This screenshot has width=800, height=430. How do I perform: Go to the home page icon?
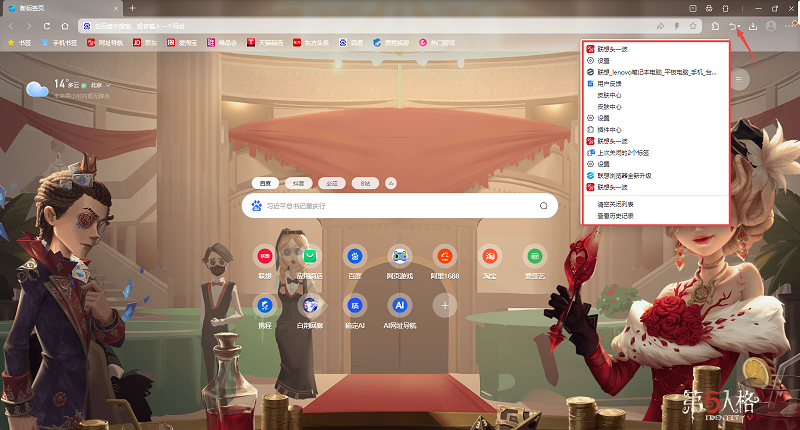pos(65,26)
